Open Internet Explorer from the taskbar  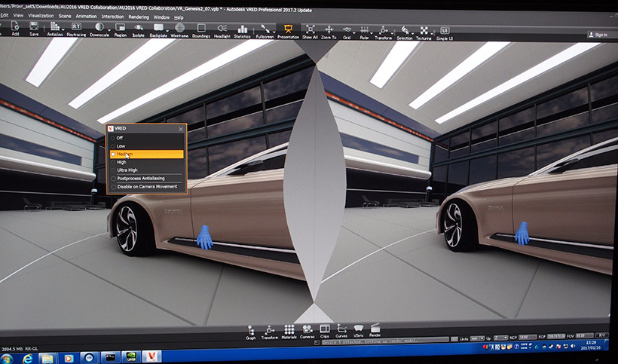[x=28, y=358]
